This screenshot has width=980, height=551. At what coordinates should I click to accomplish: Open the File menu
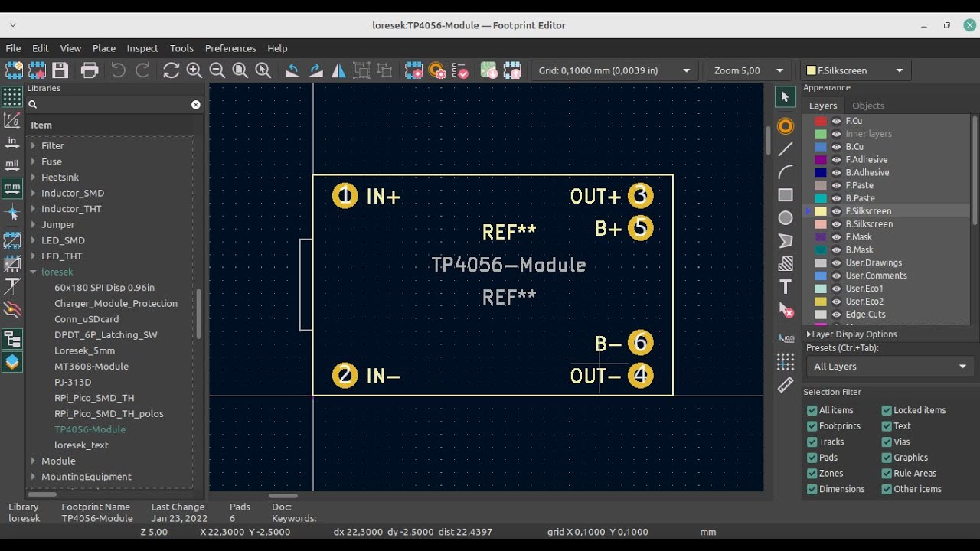click(13, 48)
